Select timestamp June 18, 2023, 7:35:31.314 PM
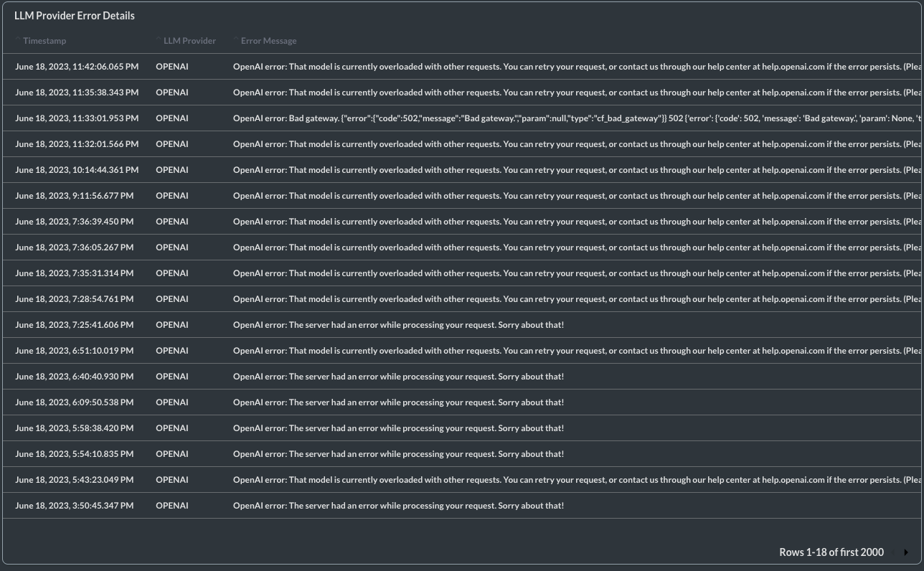Viewport: 924px width, 571px height. 74,273
